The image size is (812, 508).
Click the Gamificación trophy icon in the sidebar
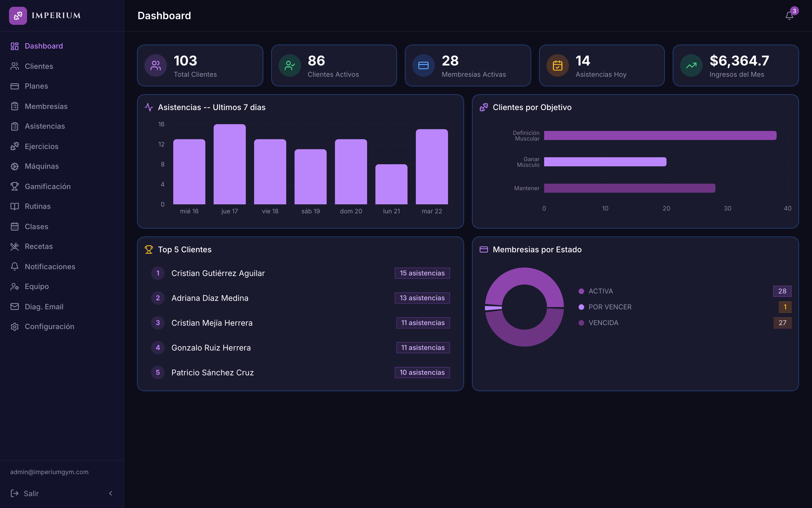pos(14,186)
